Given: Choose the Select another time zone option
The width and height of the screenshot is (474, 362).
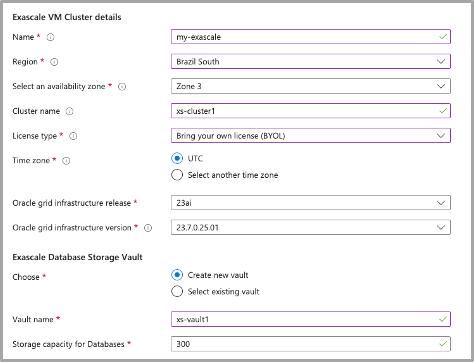Looking at the screenshot, I should (177, 175).
